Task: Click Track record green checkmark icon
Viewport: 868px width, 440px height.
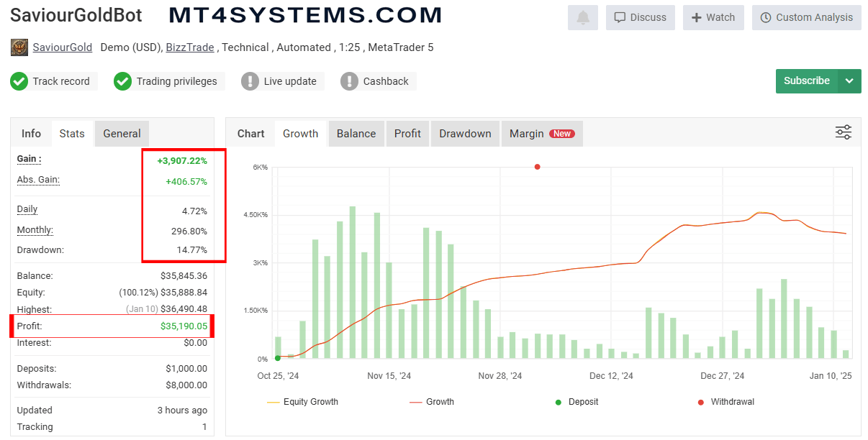Action: [x=19, y=81]
